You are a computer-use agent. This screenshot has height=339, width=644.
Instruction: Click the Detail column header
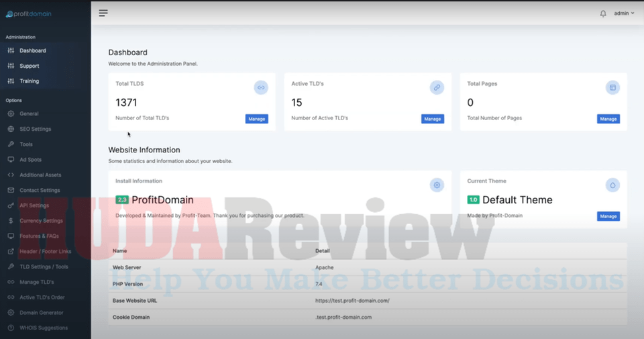click(x=323, y=250)
